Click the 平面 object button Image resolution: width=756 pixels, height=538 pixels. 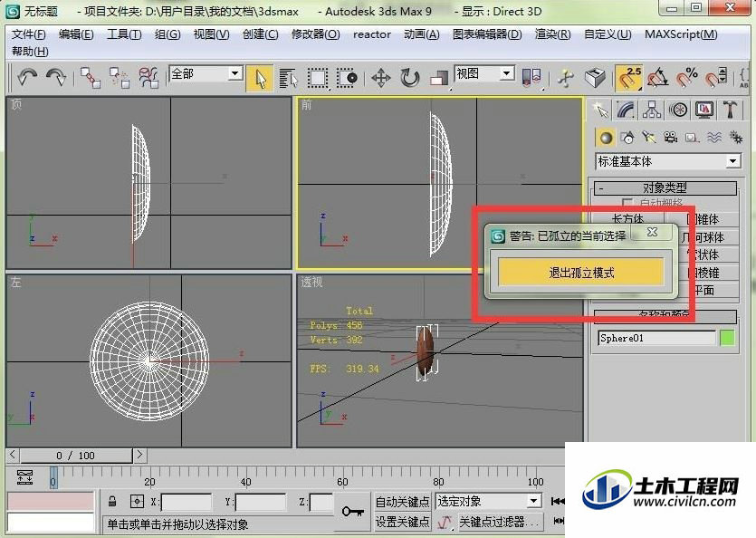pos(709,291)
